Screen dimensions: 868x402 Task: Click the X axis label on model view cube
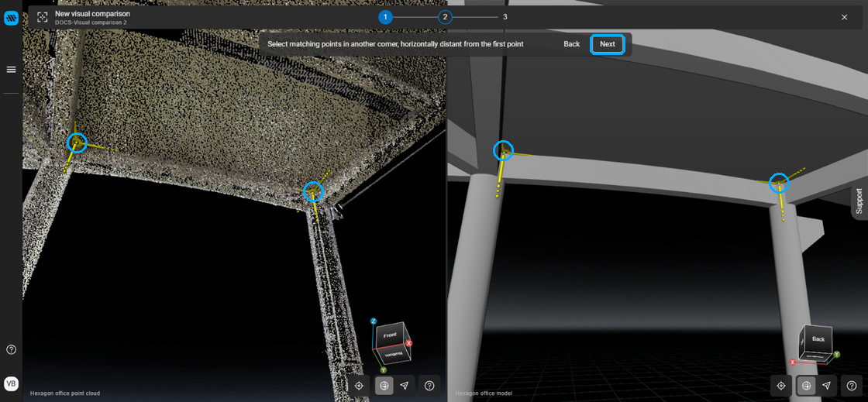click(x=793, y=362)
